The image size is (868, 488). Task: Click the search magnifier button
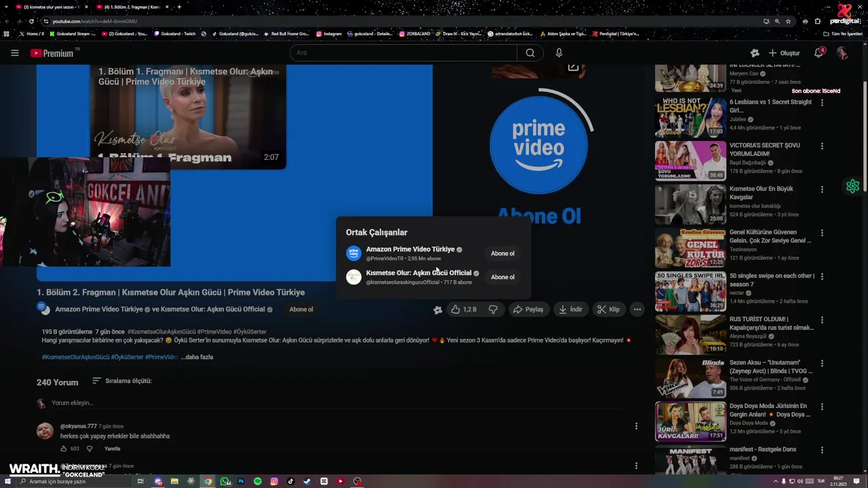pos(530,53)
